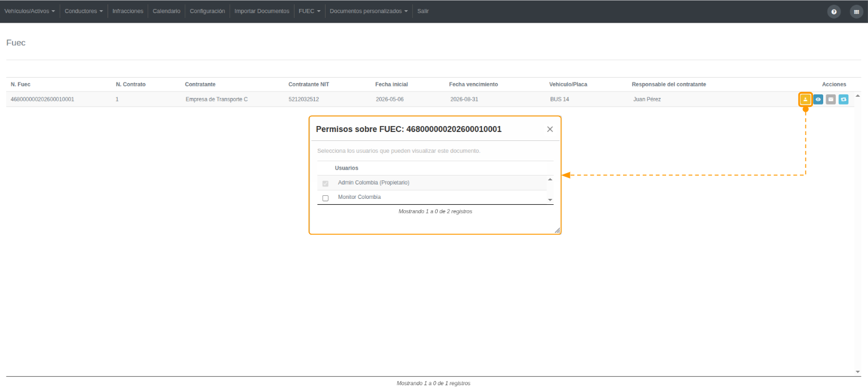The height and width of the screenshot is (390, 868).
Task: Click the up arrow of the users list scrollbar
Action: tap(550, 179)
